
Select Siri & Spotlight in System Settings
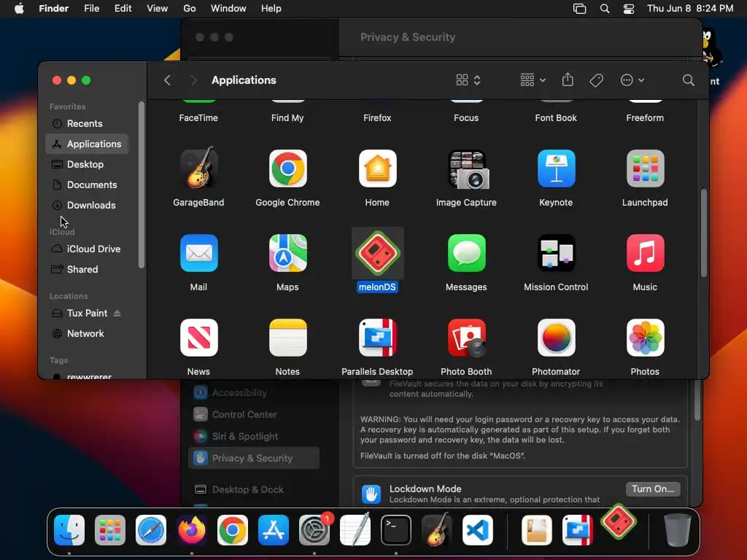(x=253, y=436)
